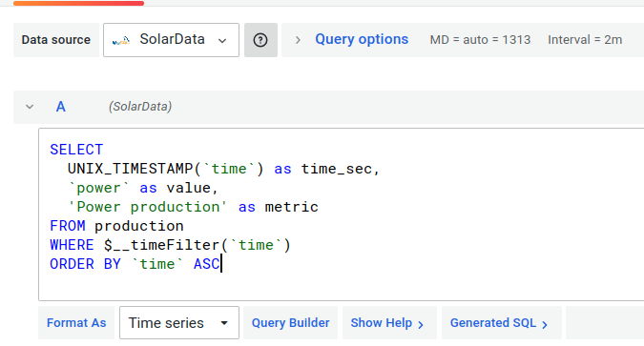Click the (SolarData) query label
644x346 pixels.
click(x=140, y=107)
